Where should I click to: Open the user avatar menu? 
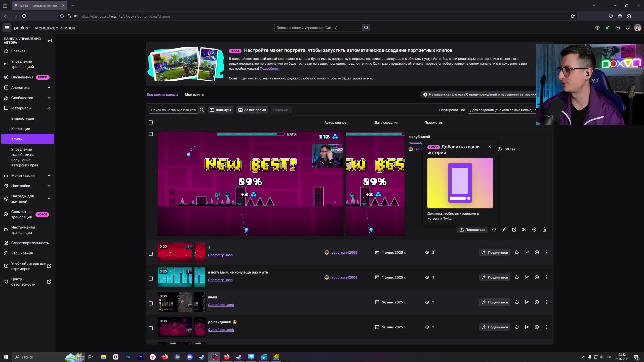(x=638, y=28)
